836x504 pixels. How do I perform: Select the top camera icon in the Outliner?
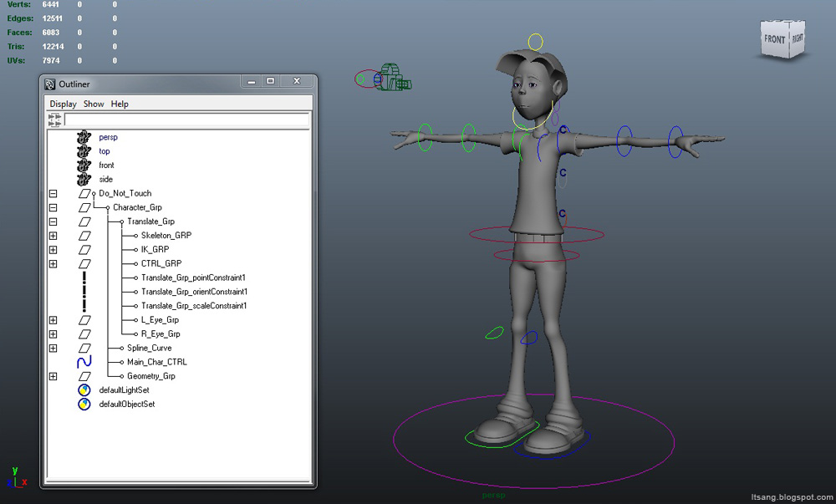[x=84, y=151]
